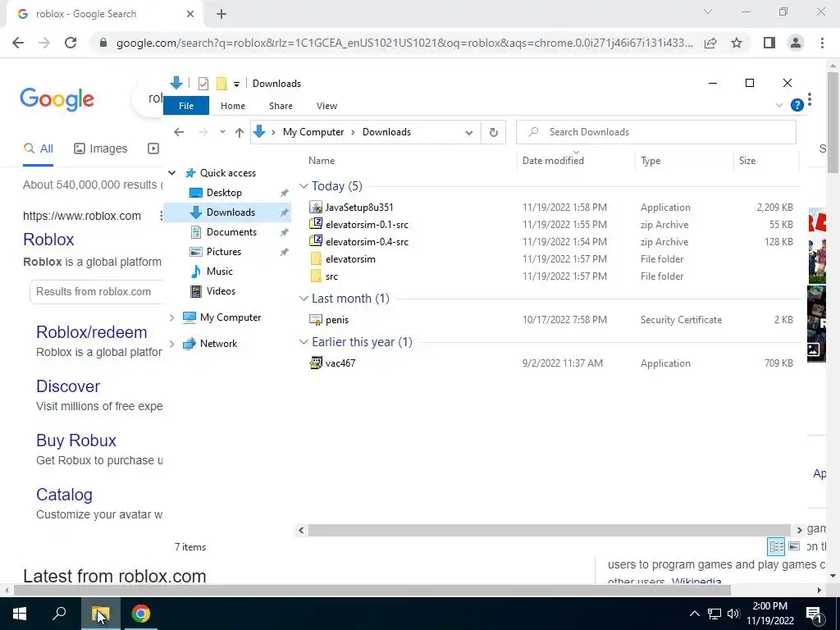Sort by the Name column header
The image size is (840, 630).
[322, 161]
